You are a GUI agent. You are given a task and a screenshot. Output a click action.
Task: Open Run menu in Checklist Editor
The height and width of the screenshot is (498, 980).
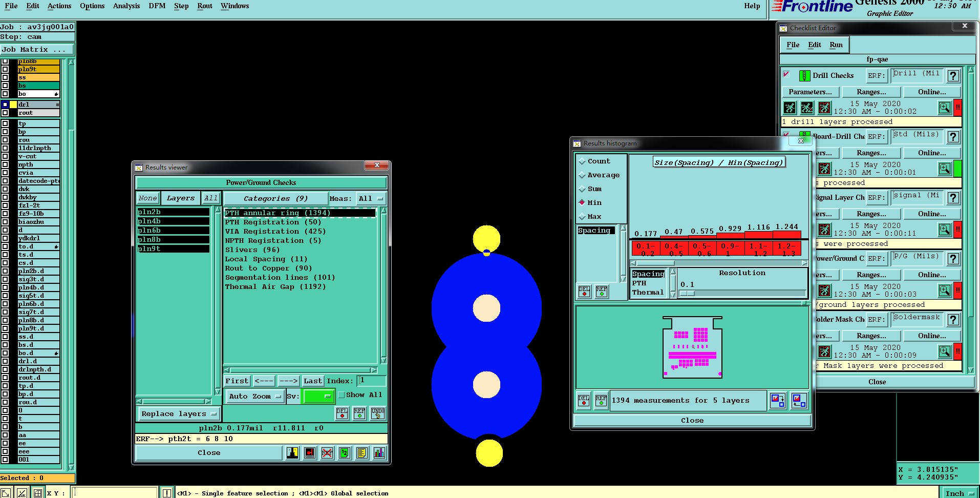836,45
